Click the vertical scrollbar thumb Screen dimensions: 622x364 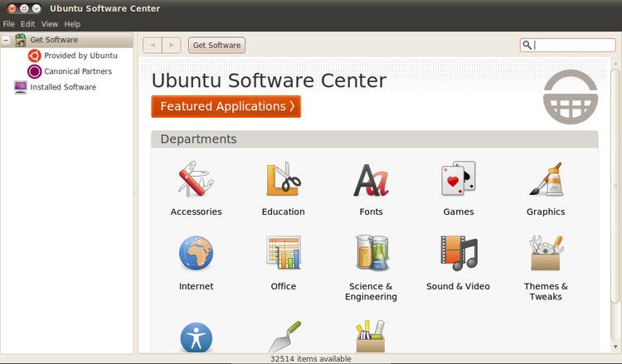click(x=615, y=187)
